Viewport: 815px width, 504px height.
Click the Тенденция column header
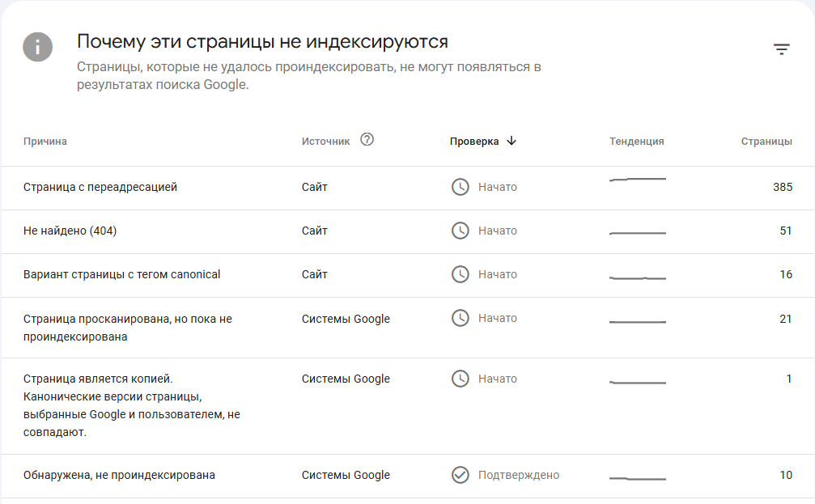pyautogui.click(x=637, y=142)
